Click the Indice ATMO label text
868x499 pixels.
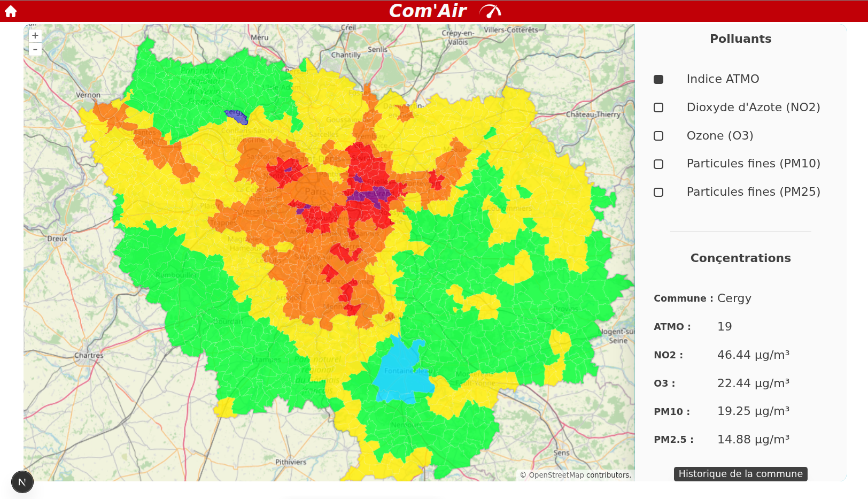point(723,79)
